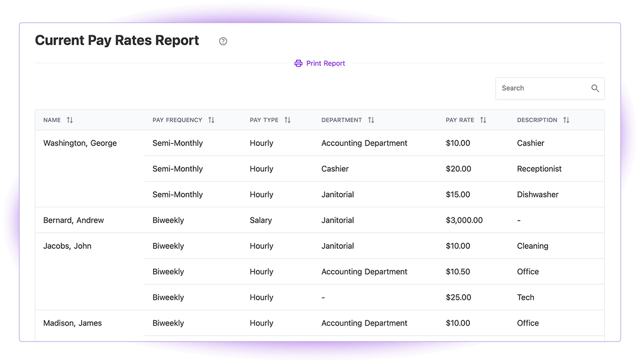Screen dimensions: 640x364
Task: Click the printer icon
Action: click(299, 63)
